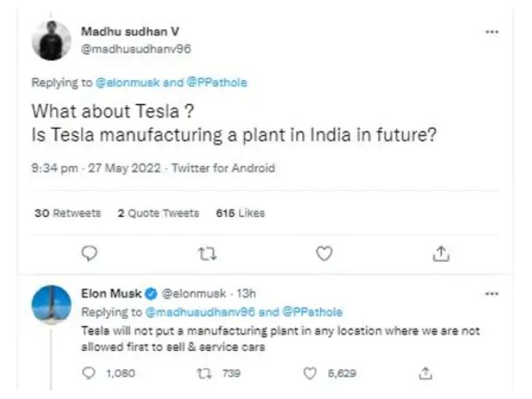The image size is (532, 399).
Task: Like Elon Musk's reply with 5,629 likes
Action: click(310, 374)
